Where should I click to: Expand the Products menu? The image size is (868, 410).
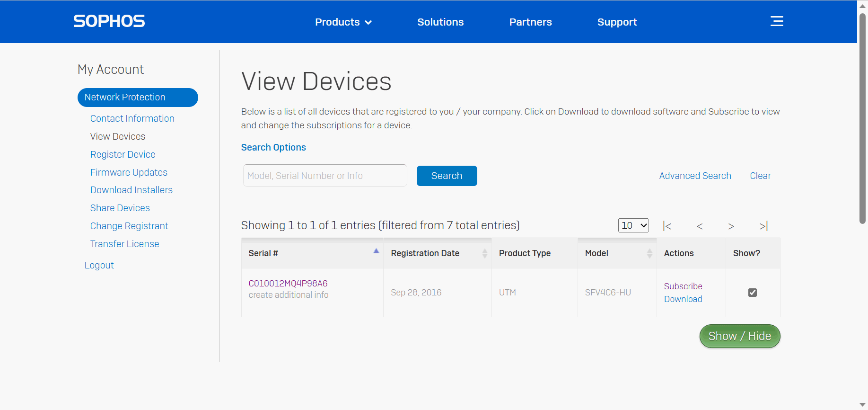click(x=343, y=22)
